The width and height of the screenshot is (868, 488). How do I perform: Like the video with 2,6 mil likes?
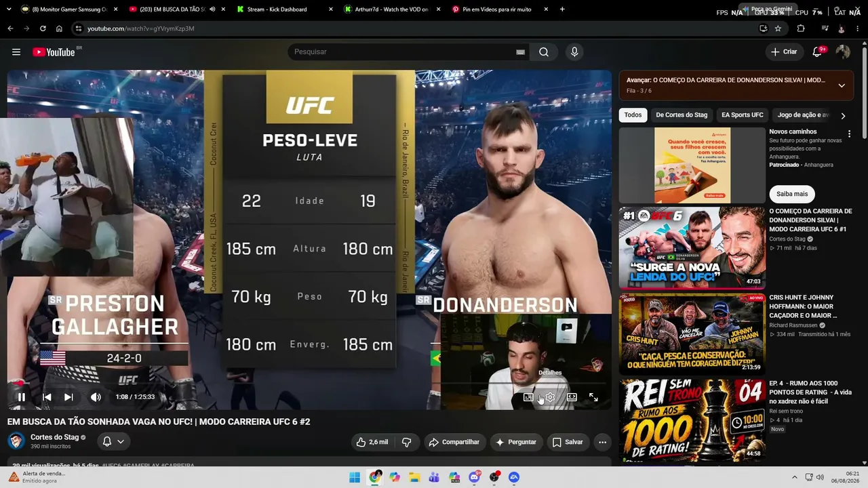(372, 442)
